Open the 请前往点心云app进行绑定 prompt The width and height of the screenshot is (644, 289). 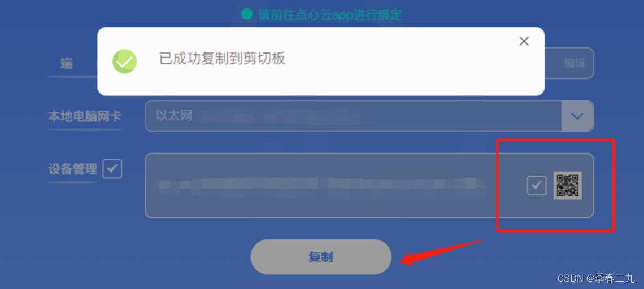point(330,15)
